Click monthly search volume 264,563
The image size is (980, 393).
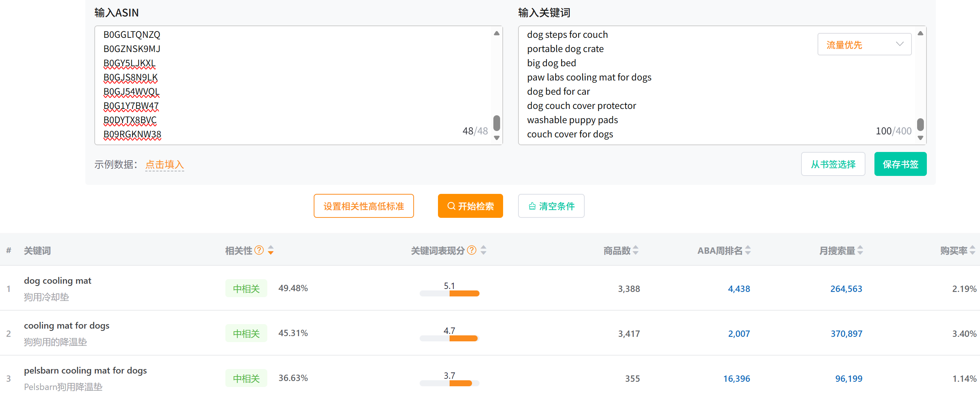coord(846,289)
